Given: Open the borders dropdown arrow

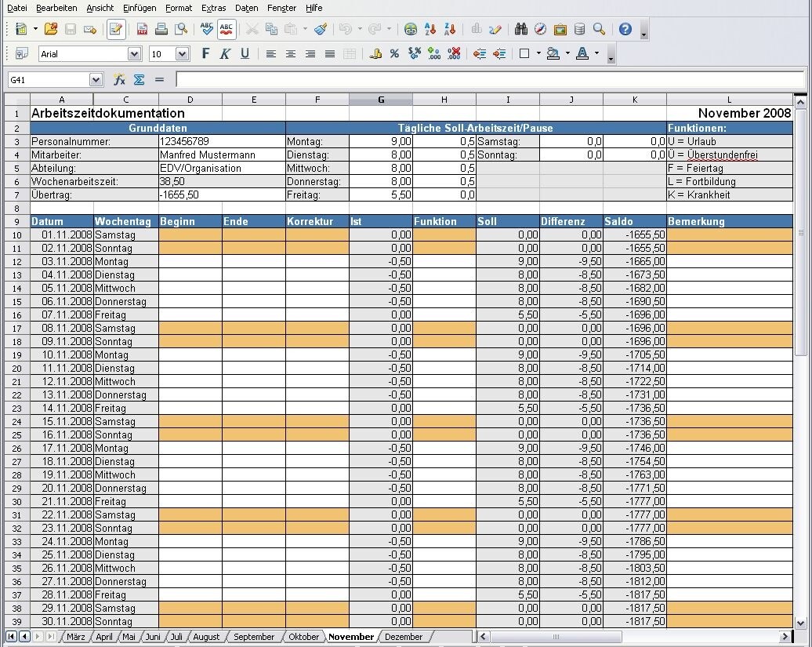Looking at the screenshot, I should tap(538, 53).
